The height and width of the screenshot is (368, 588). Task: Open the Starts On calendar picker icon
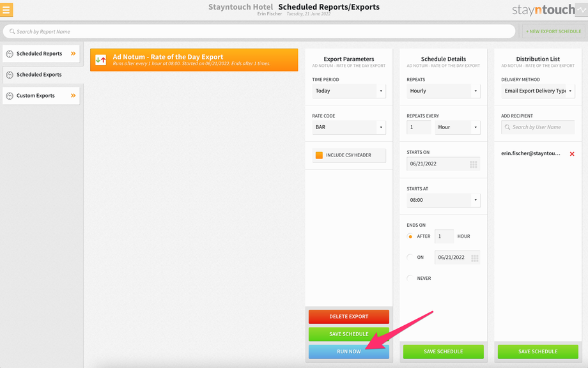coord(473,164)
